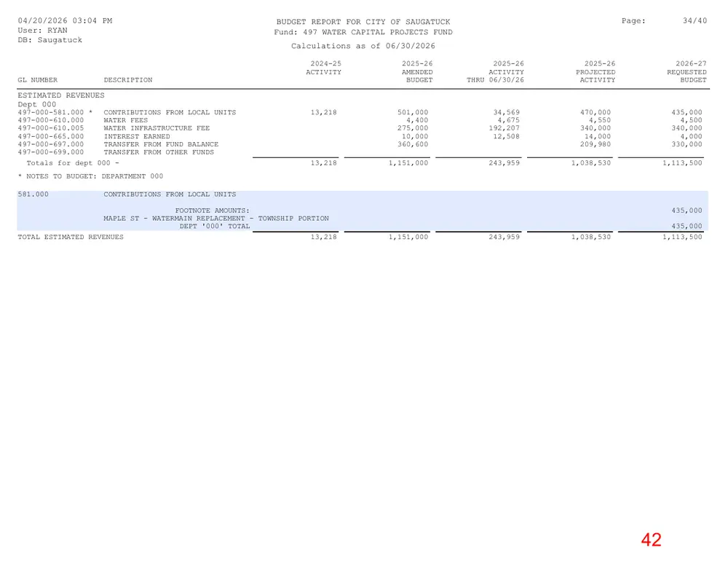This screenshot has height=563, width=728.
Task: Select the page indicator "34/40"
Action: point(695,21)
